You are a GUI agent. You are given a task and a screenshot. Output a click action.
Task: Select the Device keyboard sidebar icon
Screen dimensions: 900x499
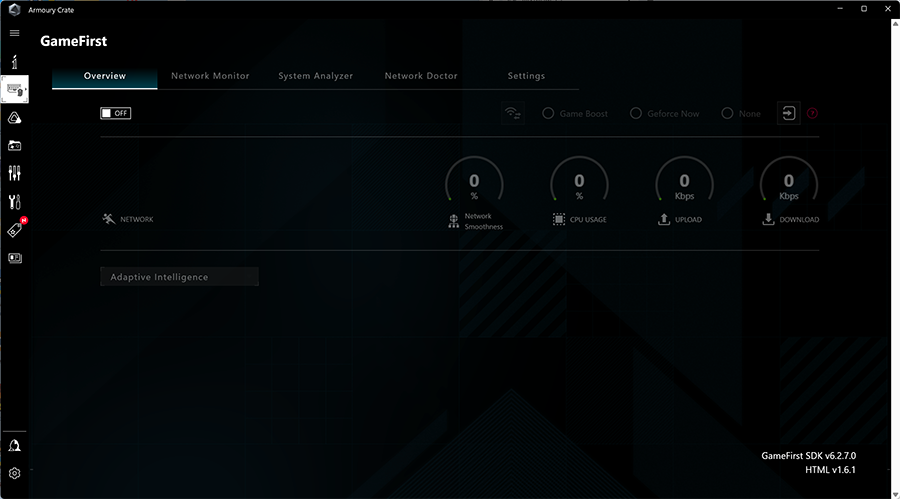tap(14, 90)
